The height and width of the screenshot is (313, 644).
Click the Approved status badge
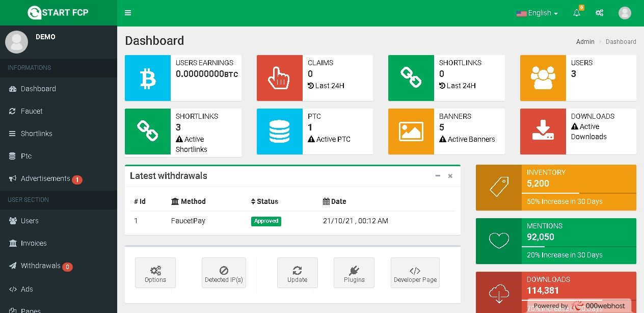[266, 221]
